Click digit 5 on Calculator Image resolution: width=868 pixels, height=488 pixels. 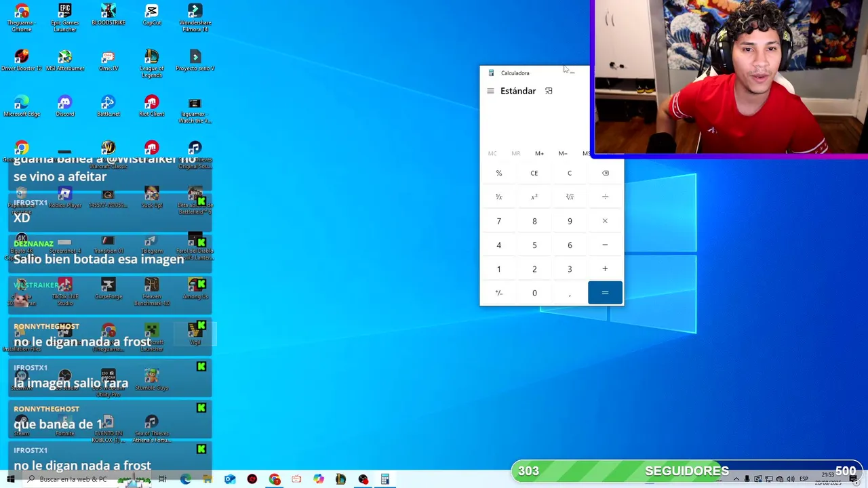click(x=534, y=245)
